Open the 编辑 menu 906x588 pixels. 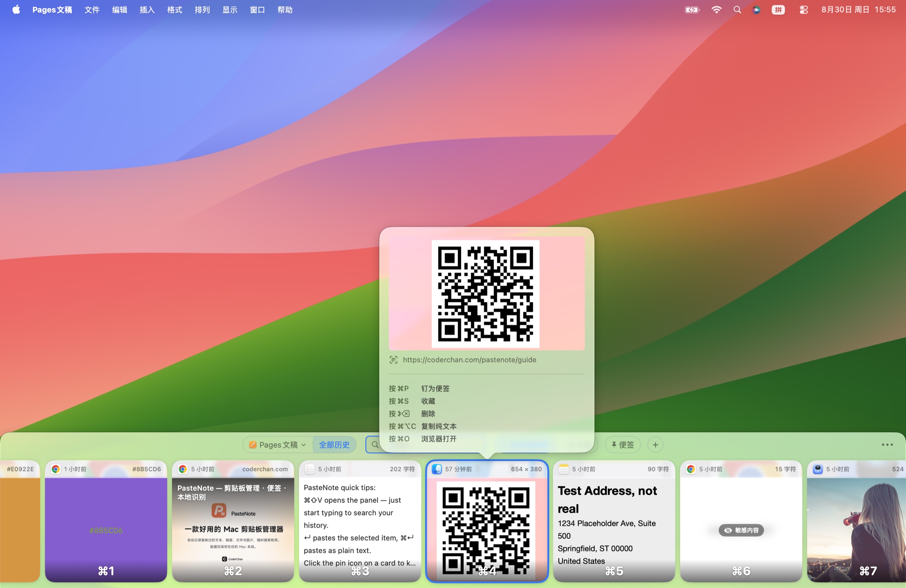tap(120, 10)
